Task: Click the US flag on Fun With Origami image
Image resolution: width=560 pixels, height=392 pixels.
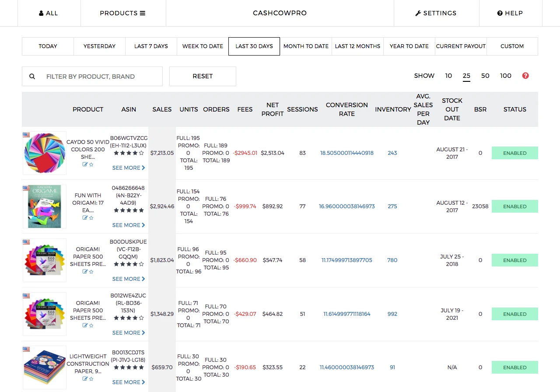Action: [26, 188]
